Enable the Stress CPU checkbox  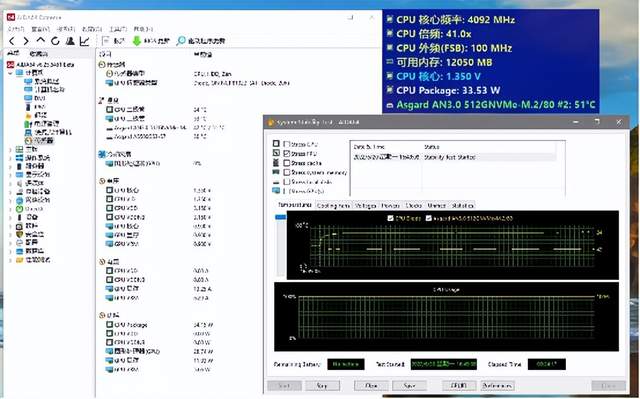click(x=287, y=144)
